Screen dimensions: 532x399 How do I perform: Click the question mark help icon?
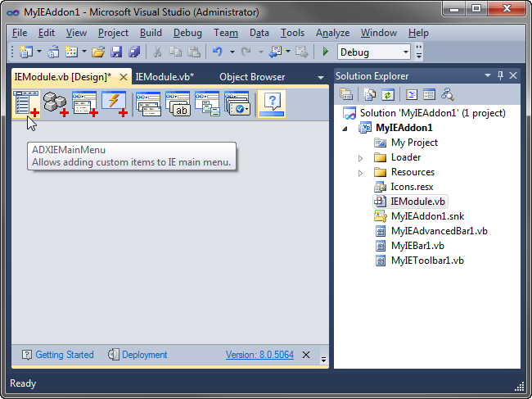point(272,103)
